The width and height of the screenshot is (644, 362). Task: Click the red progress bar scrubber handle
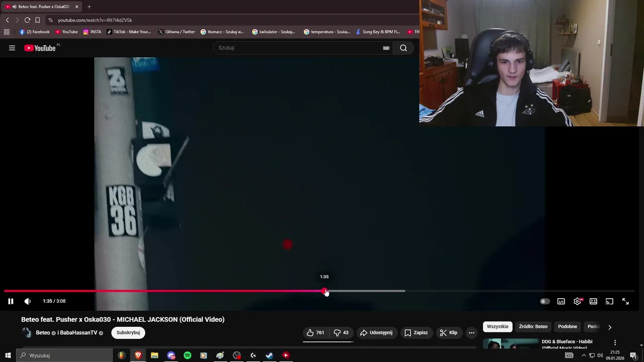click(x=325, y=291)
